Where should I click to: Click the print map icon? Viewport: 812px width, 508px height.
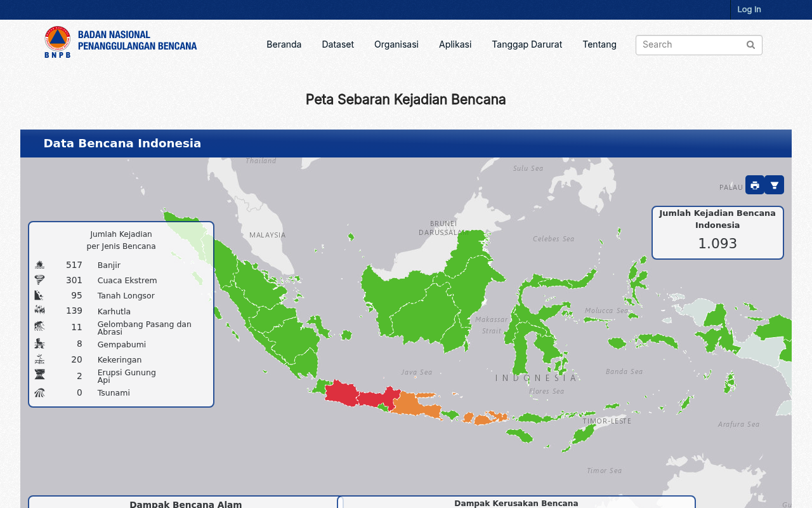pos(755,185)
